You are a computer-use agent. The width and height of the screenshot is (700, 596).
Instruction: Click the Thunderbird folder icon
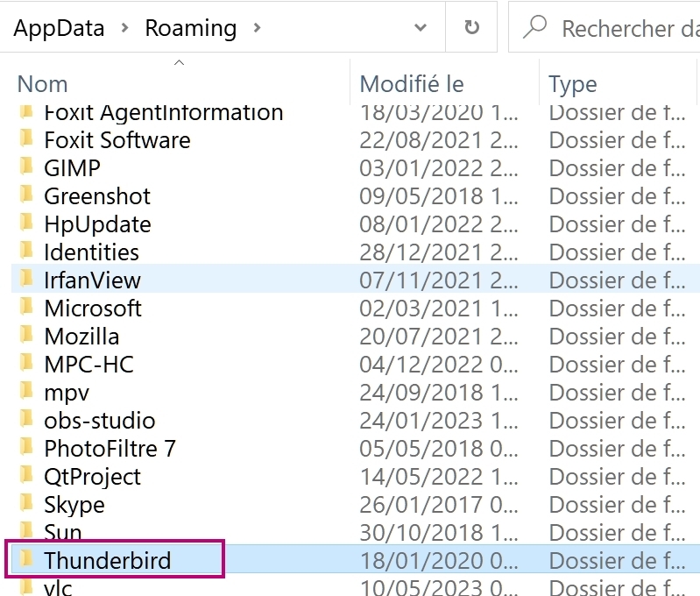pos(27,560)
